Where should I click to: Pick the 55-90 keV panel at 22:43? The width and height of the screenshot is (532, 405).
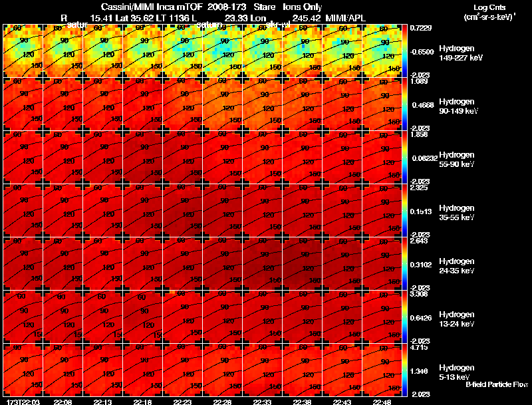point(342,157)
